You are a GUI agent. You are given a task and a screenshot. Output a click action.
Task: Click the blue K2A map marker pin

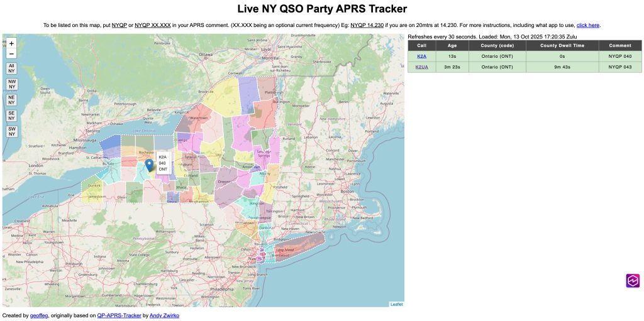click(149, 165)
